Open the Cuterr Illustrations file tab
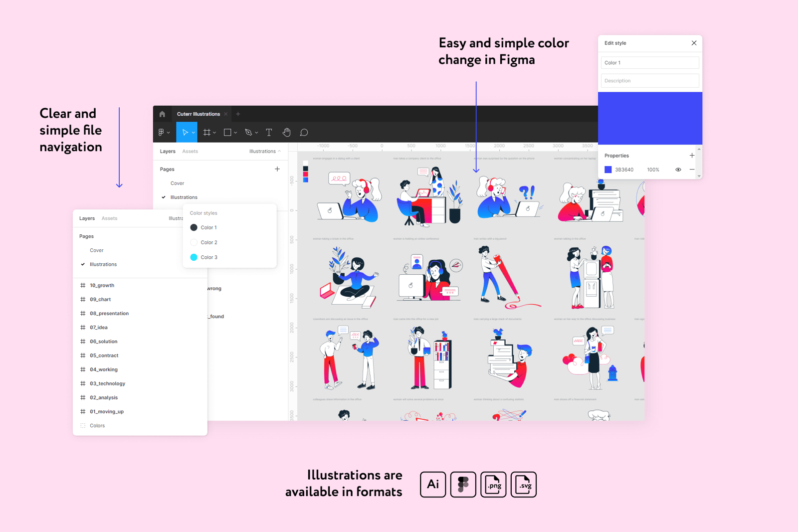The height and width of the screenshot is (532, 798). (198, 114)
